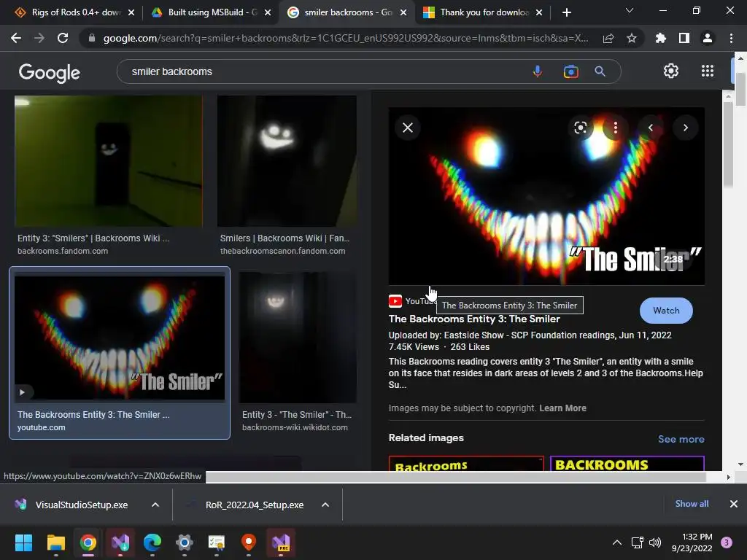Close the image preview panel
747x560 pixels.
pyautogui.click(x=408, y=128)
